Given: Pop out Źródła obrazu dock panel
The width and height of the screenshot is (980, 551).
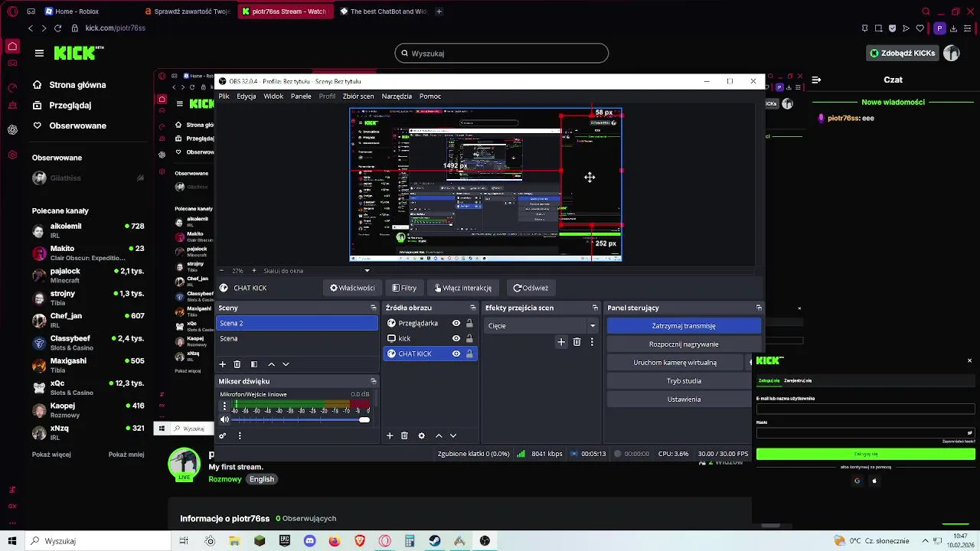Looking at the screenshot, I should click(x=473, y=308).
